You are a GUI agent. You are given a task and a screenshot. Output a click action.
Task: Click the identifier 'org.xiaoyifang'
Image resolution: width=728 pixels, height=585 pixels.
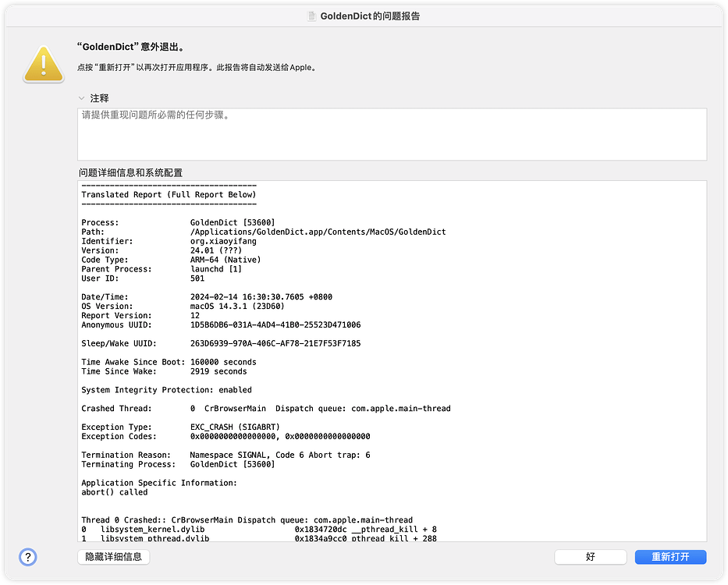click(x=223, y=241)
